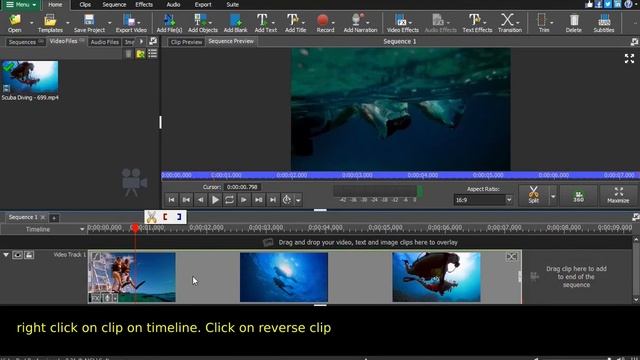The width and height of the screenshot is (640, 360).
Task: Click the FX icon on first clip
Action: pos(95,298)
